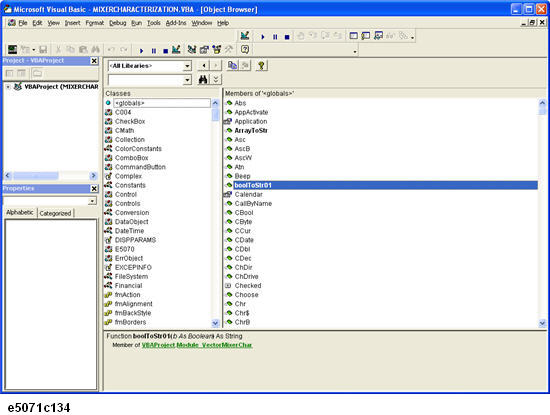Screen dimensions: 550x415
Task: Switch to Categorized properties tab
Action: pos(55,213)
